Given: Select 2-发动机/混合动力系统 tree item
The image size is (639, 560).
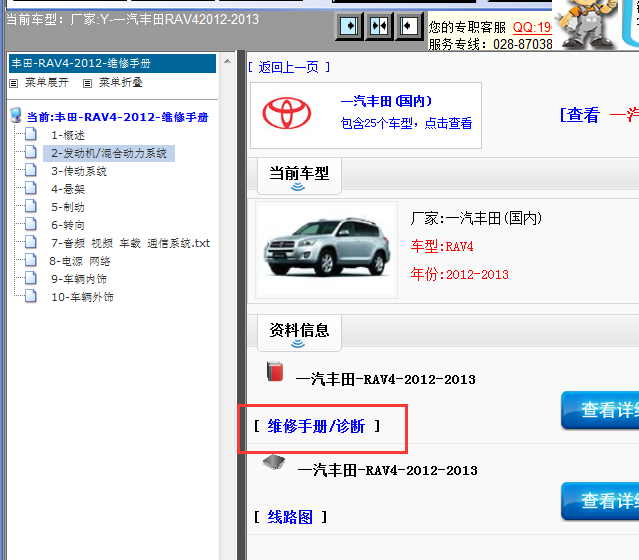Looking at the screenshot, I should (x=109, y=153).
